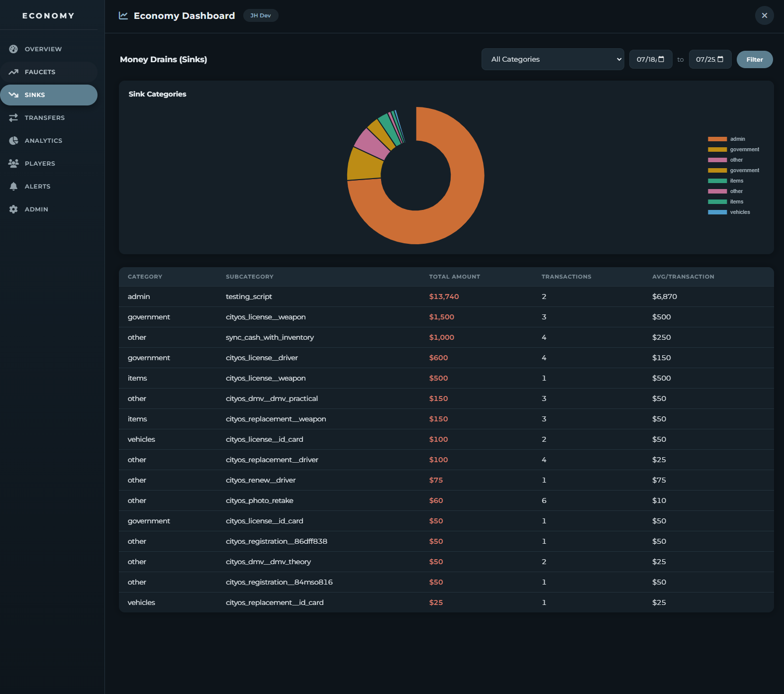Click the $600 amount cell
The width and height of the screenshot is (784, 694).
pyautogui.click(x=439, y=358)
